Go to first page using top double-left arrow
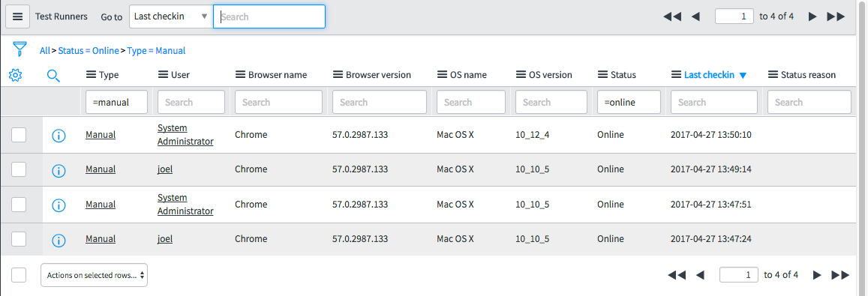Viewport: 868px width, 296px height. (x=672, y=16)
